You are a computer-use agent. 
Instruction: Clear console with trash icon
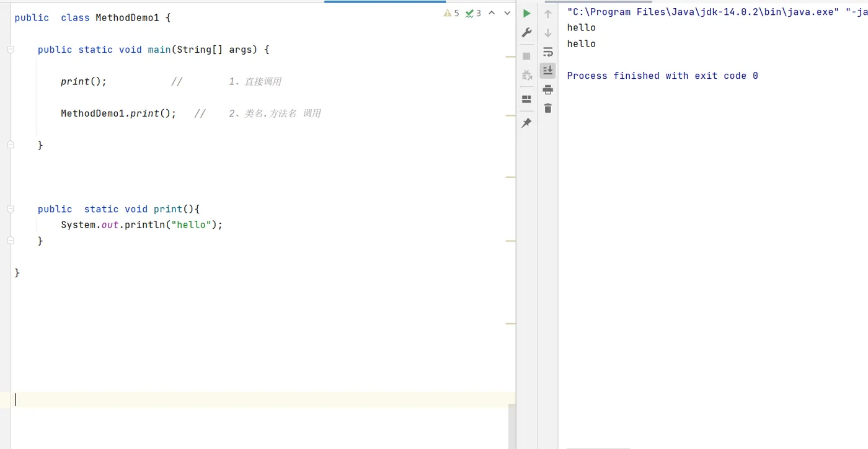[x=547, y=109]
